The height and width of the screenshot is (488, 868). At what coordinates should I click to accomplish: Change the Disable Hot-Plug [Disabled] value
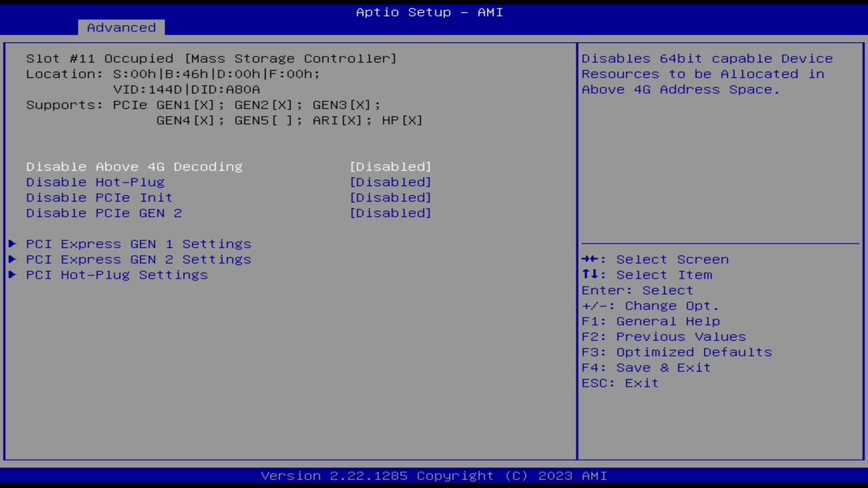point(391,182)
